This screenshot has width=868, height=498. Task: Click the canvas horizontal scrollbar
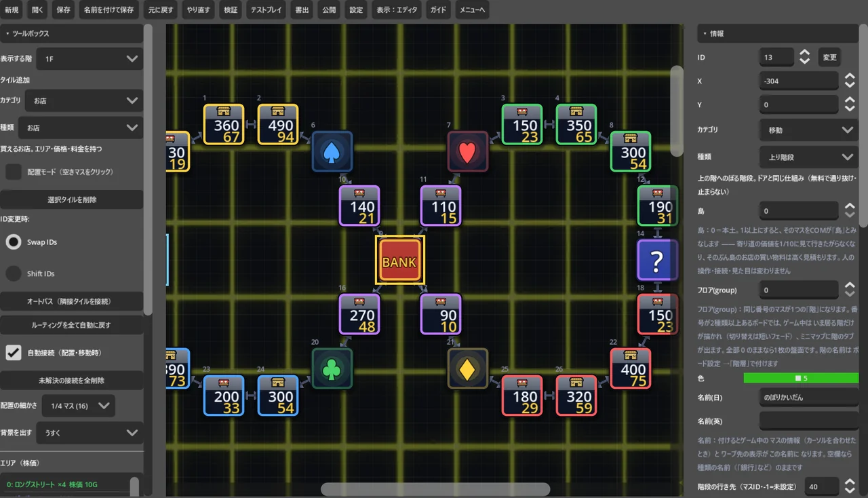[x=435, y=489]
